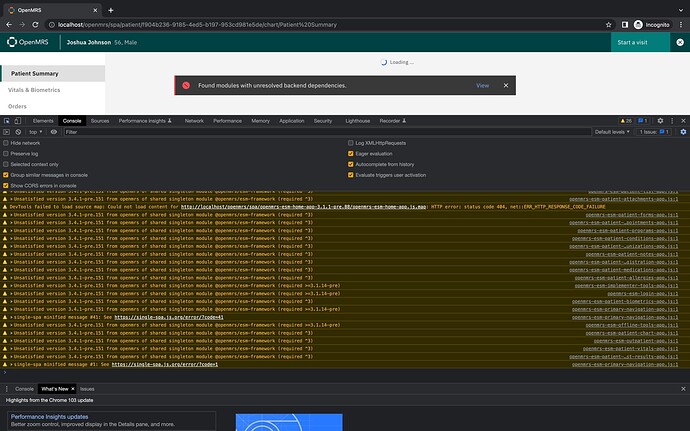Image resolution: width=690 pixels, height=431 pixels.
Task: Click the OpenMRS logo in the header
Action: point(28,42)
